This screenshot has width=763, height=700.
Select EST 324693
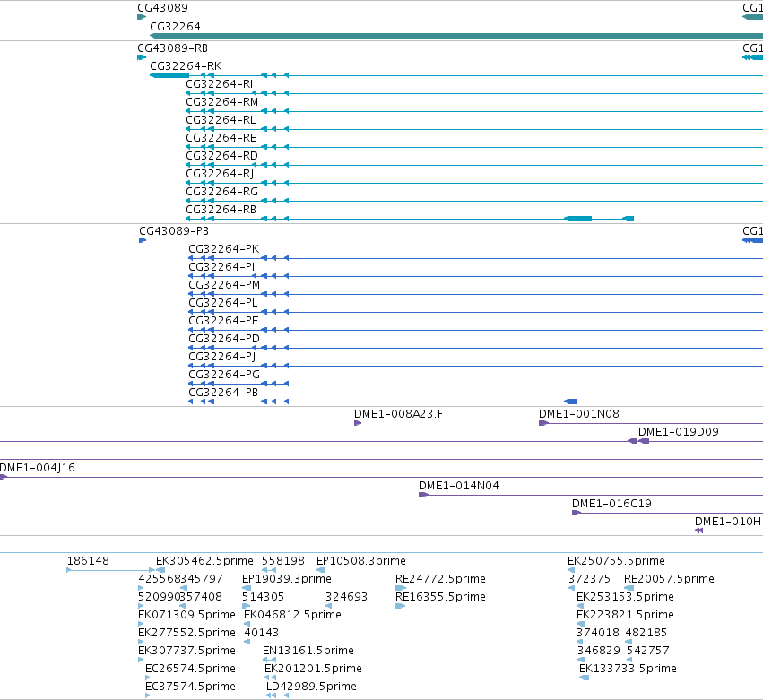pyautogui.click(x=346, y=597)
